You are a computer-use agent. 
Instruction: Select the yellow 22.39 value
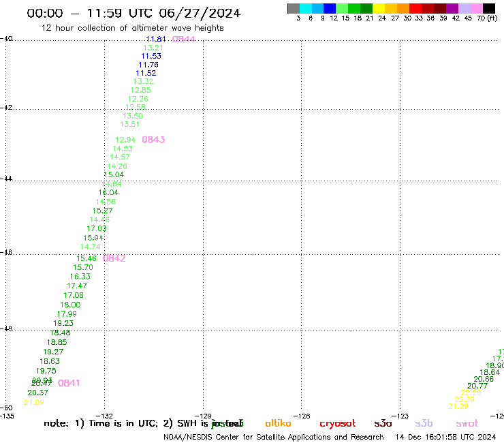pyautogui.click(x=464, y=399)
